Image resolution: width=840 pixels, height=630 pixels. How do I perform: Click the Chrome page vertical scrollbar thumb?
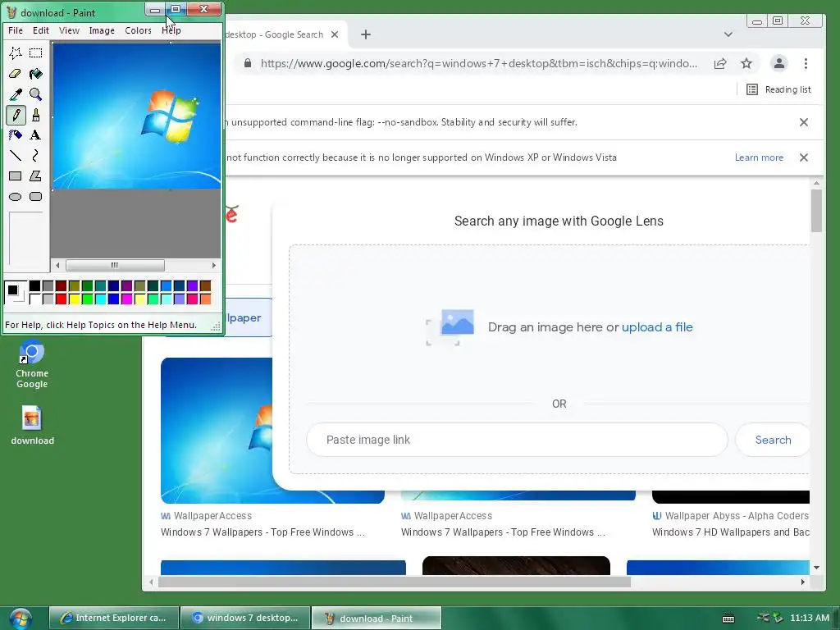pyautogui.click(x=816, y=211)
